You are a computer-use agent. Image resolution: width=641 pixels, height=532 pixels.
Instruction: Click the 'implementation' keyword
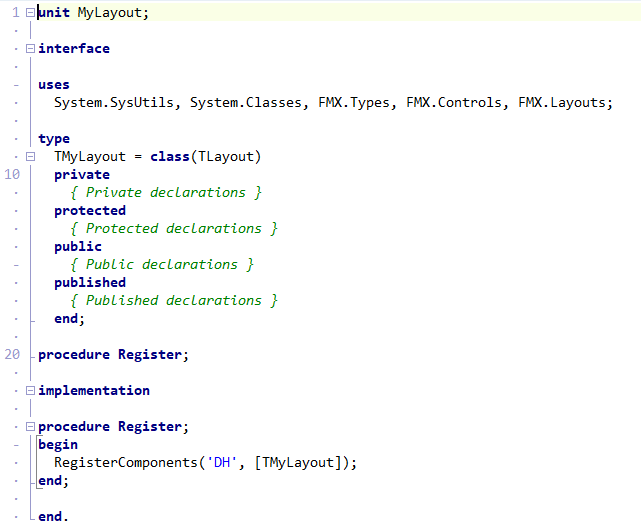pos(94,391)
